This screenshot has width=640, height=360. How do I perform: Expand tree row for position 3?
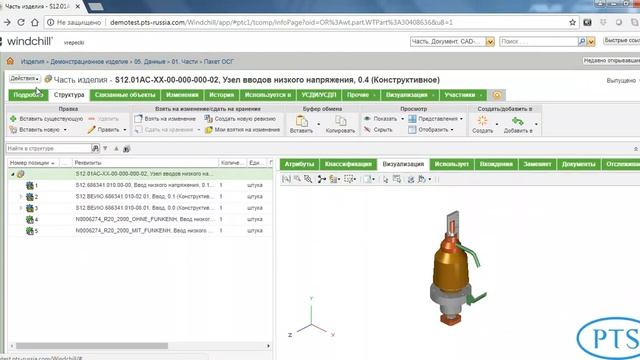click(21, 208)
